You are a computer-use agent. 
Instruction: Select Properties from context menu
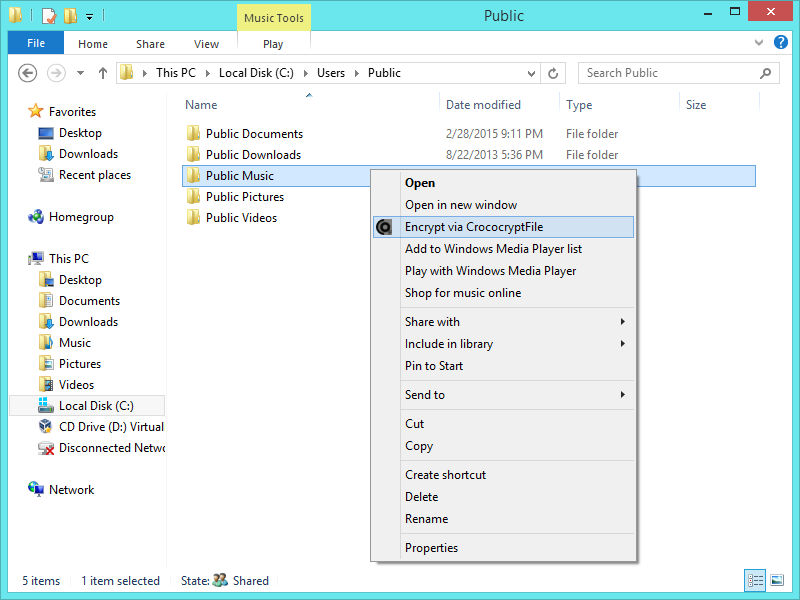pos(504,548)
